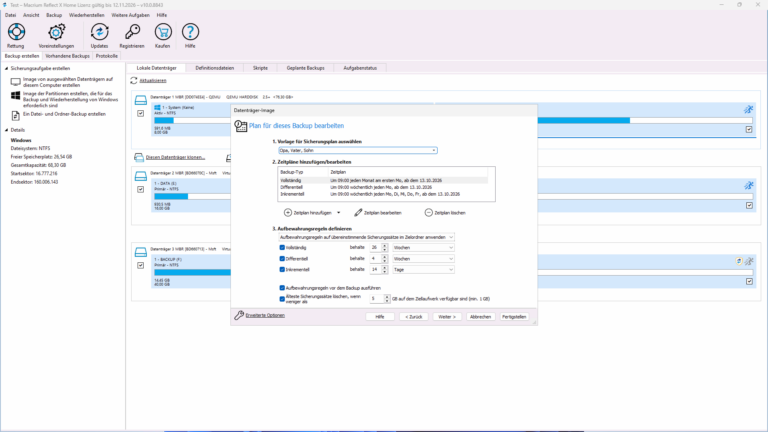Increase the Vollständig behalte value
The width and height of the screenshot is (768, 432).
click(x=384, y=246)
